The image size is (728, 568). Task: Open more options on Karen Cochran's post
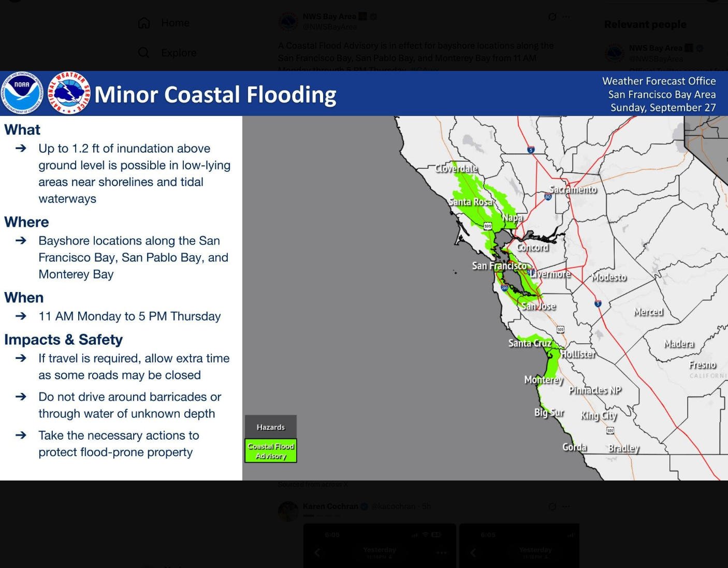(x=566, y=506)
